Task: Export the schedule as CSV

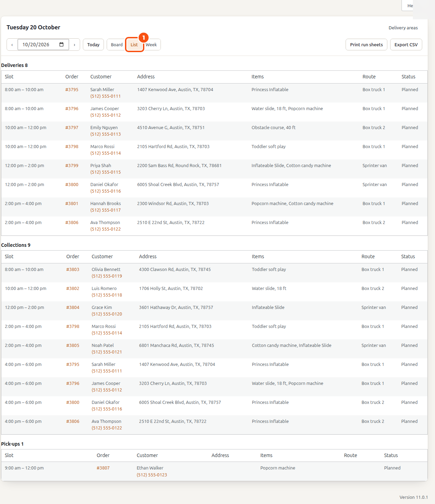Action: click(x=406, y=45)
